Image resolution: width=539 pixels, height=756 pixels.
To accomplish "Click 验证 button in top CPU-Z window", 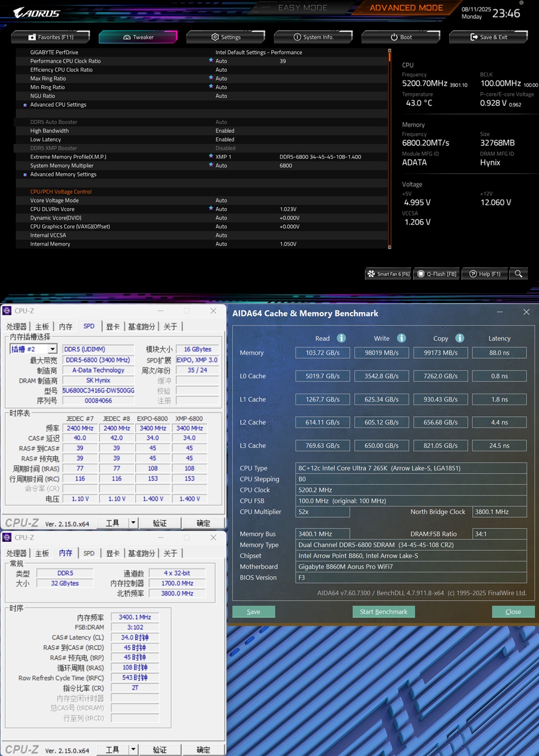I will pos(160,523).
